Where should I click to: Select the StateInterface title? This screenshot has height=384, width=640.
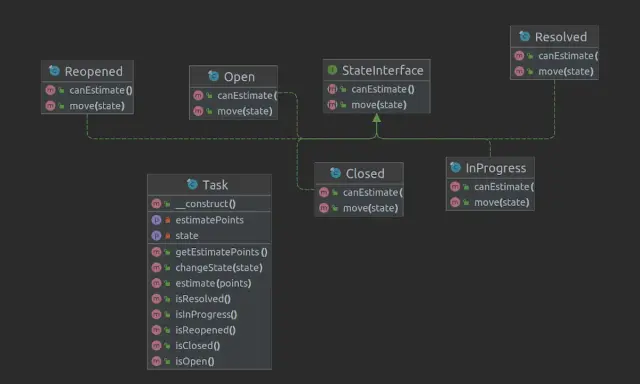coord(382,70)
